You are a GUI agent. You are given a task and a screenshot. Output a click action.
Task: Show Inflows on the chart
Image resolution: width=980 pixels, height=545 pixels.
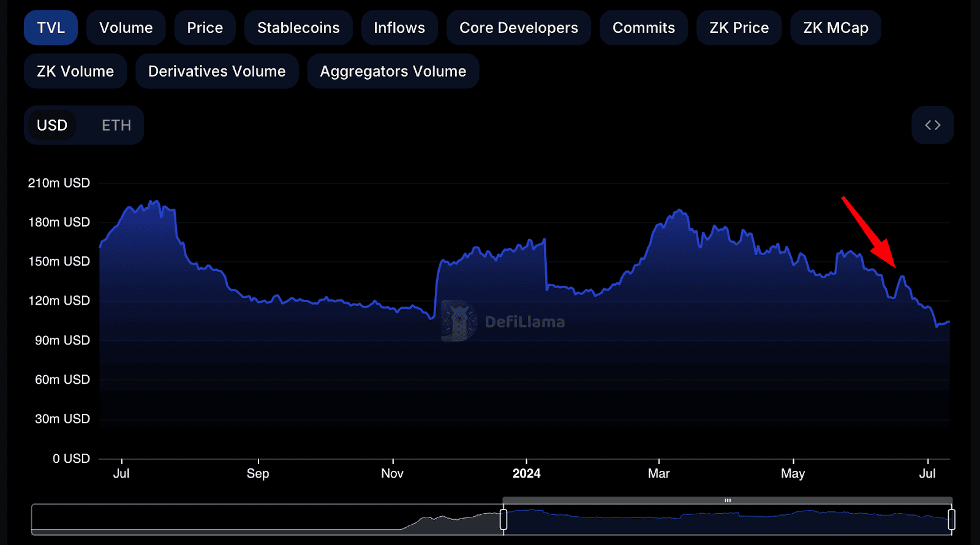[399, 28]
